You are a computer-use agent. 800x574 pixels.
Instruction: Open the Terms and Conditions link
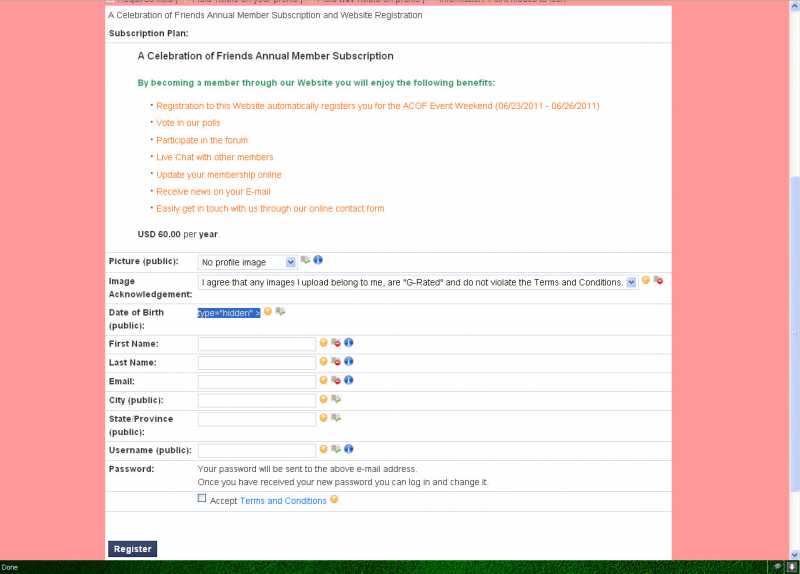pyautogui.click(x=283, y=501)
